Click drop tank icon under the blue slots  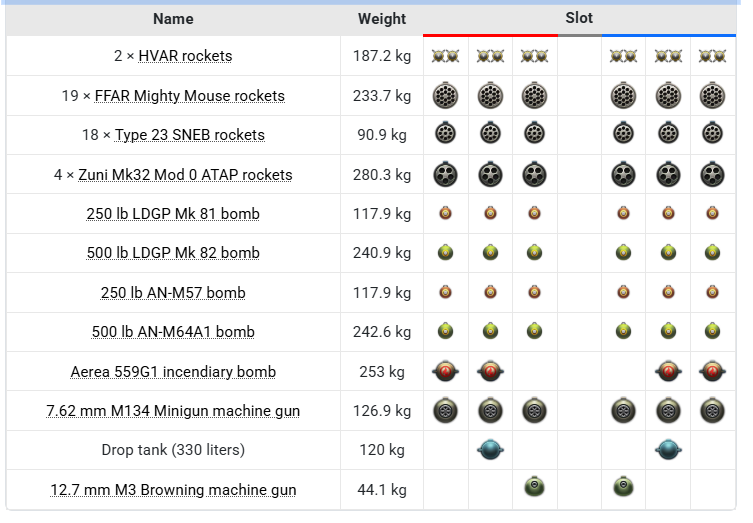coord(668,450)
